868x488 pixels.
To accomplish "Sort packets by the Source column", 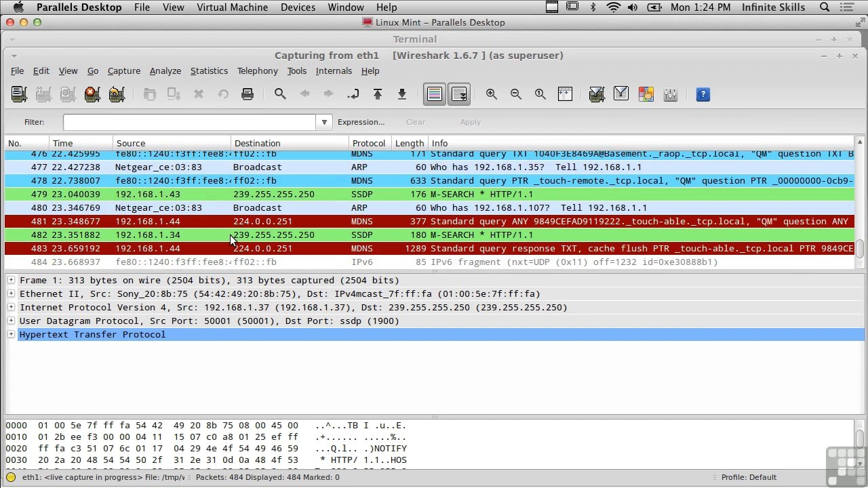I will (x=172, y=143).
